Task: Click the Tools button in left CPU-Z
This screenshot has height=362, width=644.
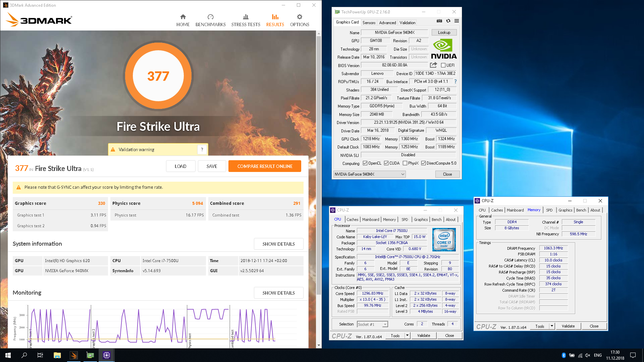Action: (x=395, y=336)
